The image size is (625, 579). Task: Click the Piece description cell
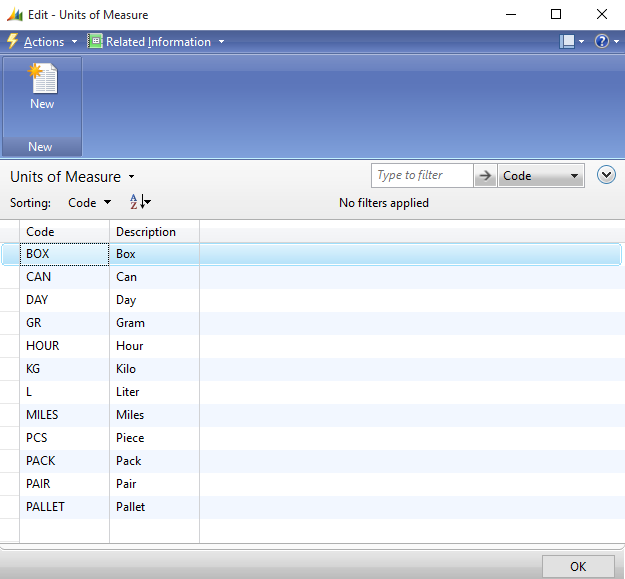point(155,438)
